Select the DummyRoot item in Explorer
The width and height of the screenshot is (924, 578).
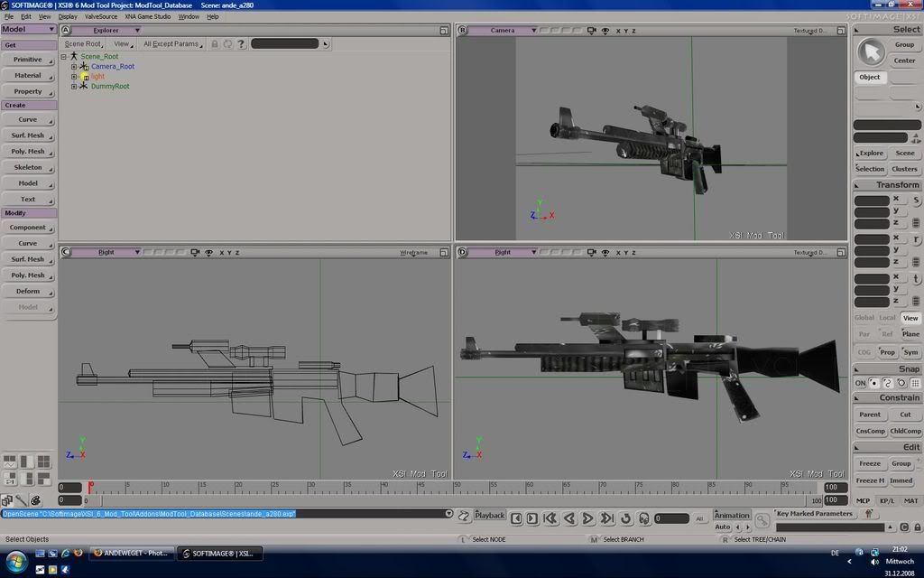110,86
